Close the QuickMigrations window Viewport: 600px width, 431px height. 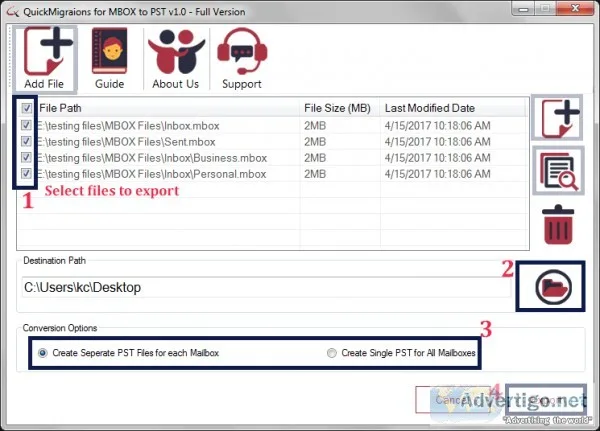pos(576,8)
